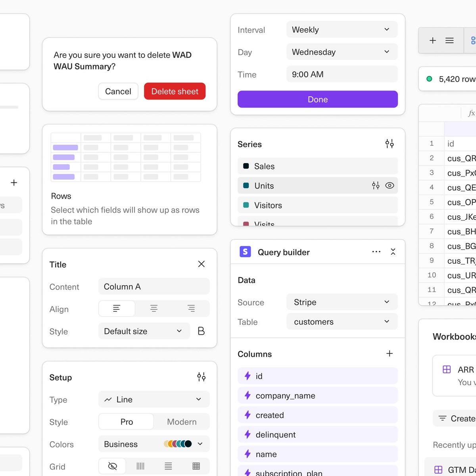
Task: Click lightning bolt icon beside company_name
Action: pyautogui.click(x=248, y=395)
